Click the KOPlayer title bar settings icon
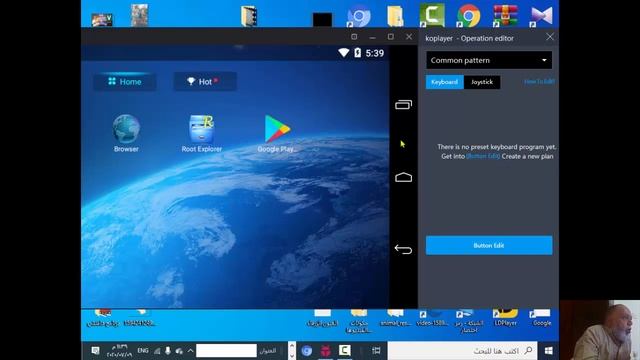This screenshot has height=360, width=640. coord(354,37)
